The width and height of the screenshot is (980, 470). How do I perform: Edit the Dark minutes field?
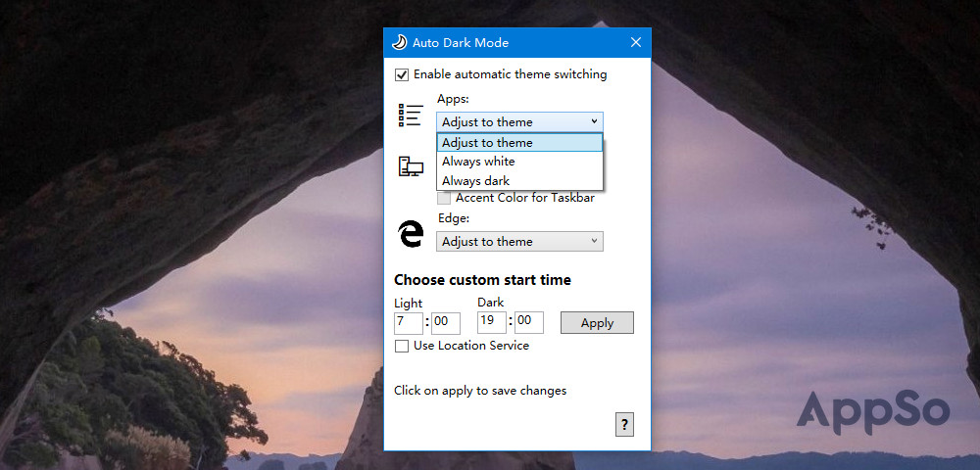click(x=529, y=323)
